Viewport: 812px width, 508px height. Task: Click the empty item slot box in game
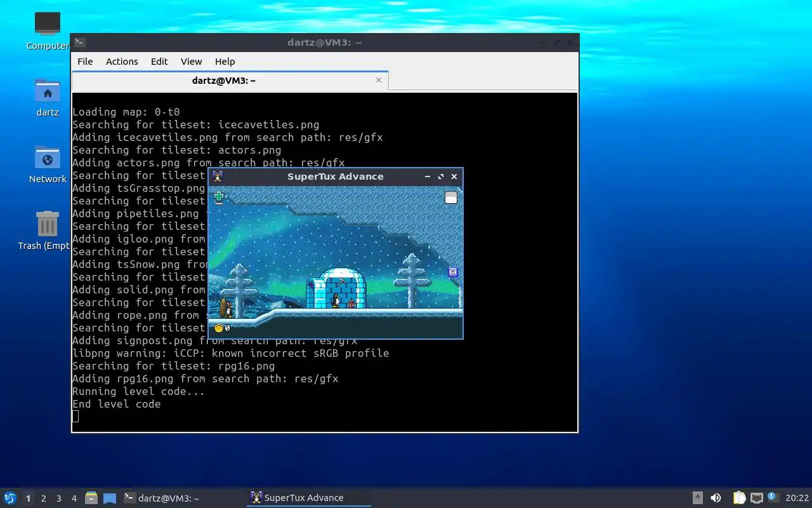coord(451,197)
